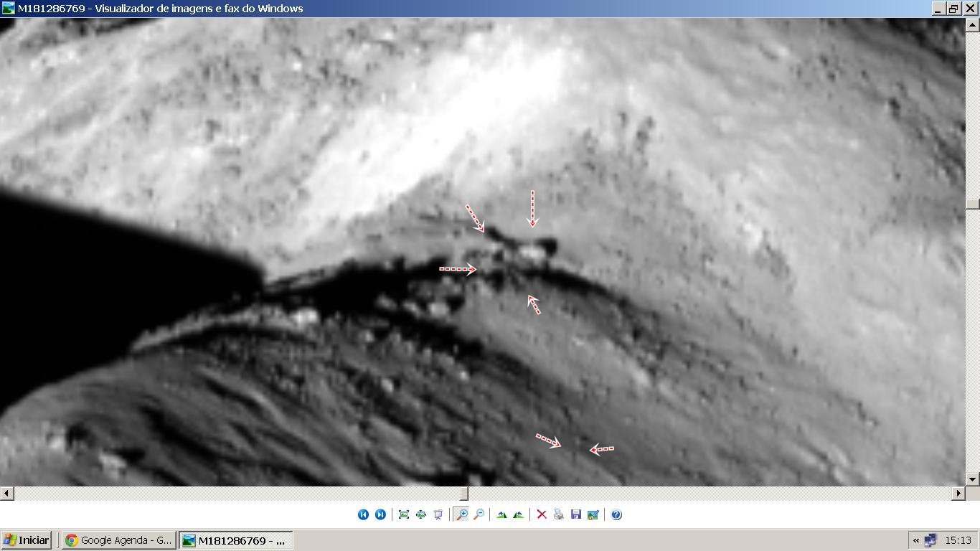
Task: Delete the current image with red X
Action: [542, 514]
